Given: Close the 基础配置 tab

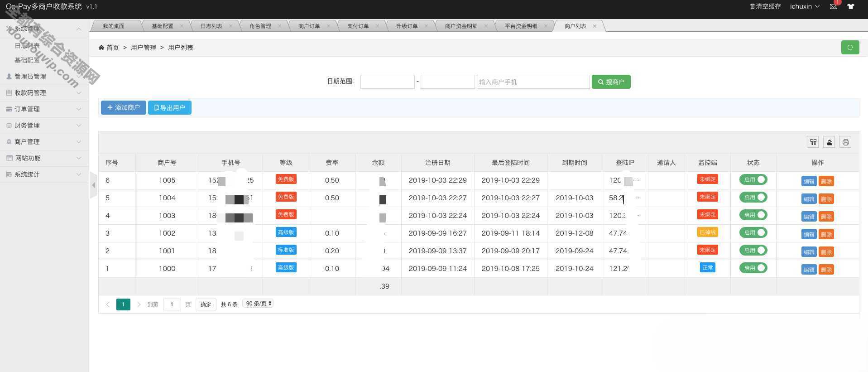Looking at the screenshot, I should (182, 26).
